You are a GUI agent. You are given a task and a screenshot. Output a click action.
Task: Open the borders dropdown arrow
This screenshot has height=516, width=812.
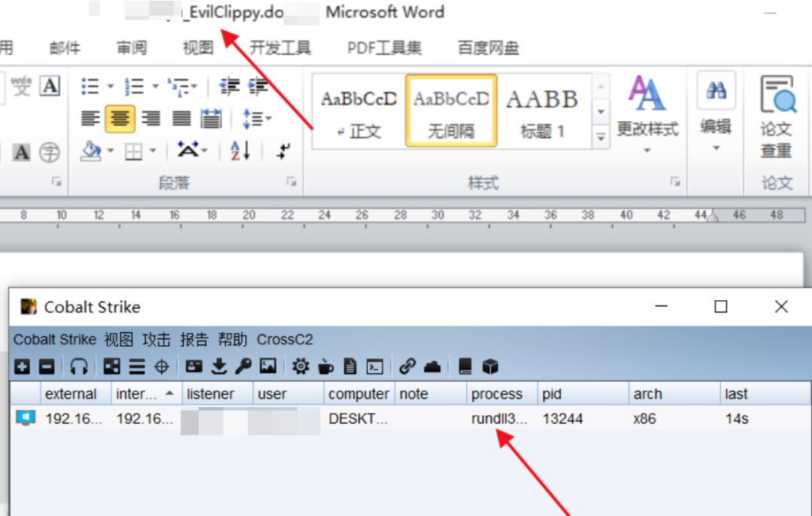(x=153, y=151)
